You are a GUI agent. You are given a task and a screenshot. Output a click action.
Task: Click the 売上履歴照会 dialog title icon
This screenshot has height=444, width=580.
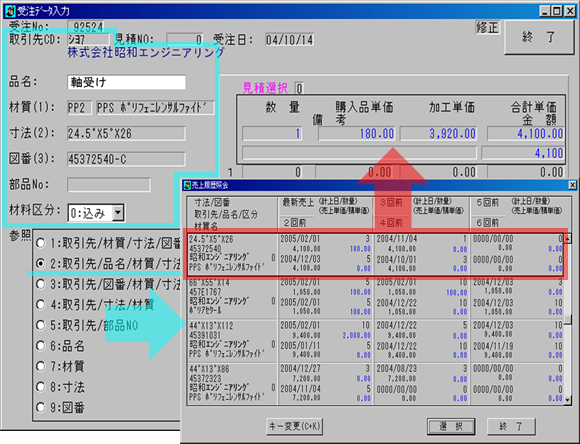187,185
